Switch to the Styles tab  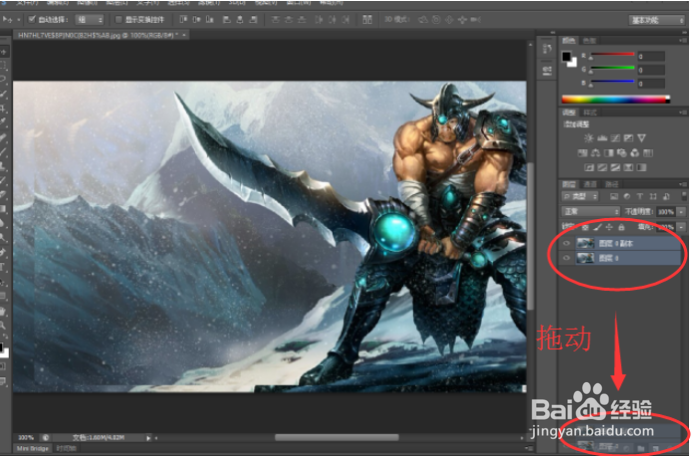[590, 113]
